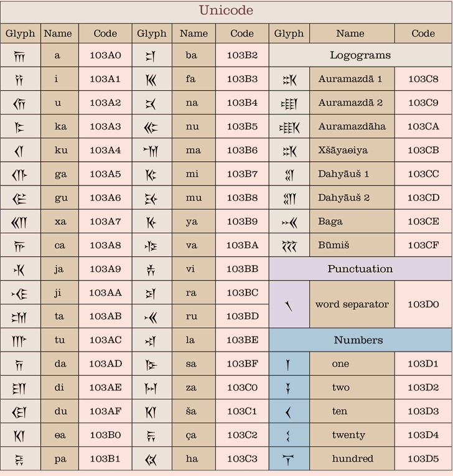Click the glyph for syllable "vi"
Image resolution: width=453 pixels, height=476 pixels.
[x=151, y=269]
